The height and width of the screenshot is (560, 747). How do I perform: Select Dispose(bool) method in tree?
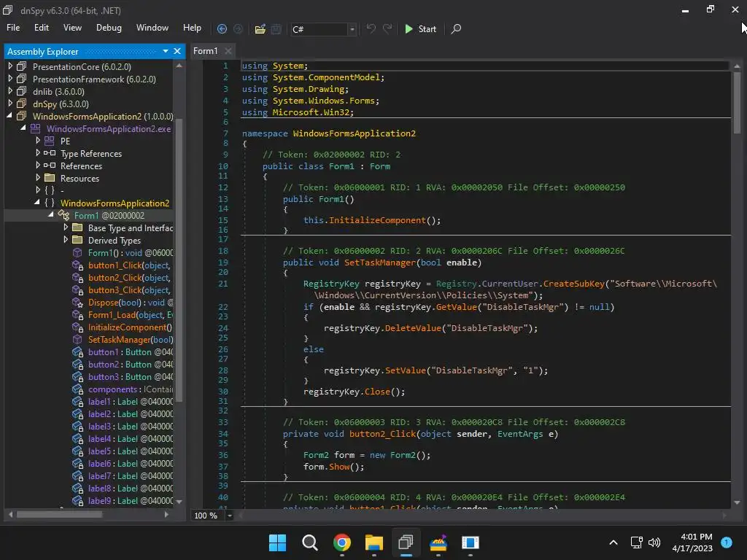(x=131, y=302)
